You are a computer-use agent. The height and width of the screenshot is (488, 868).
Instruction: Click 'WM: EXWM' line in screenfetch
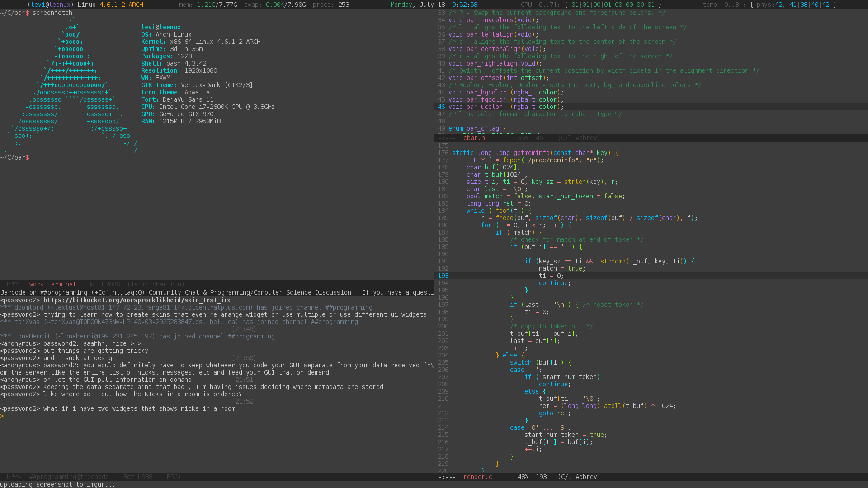[x=156, y=78]
